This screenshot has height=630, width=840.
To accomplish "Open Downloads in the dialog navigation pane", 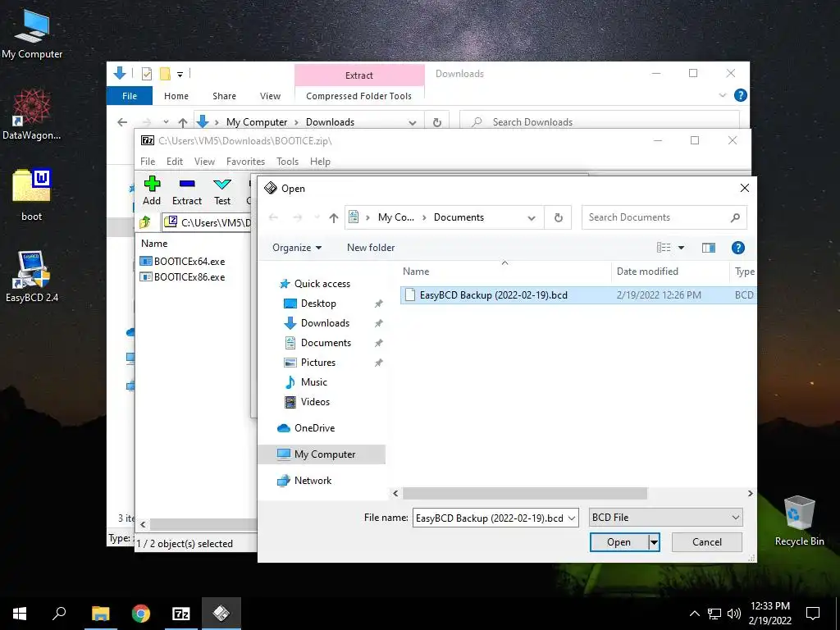I will click(325, 323).
